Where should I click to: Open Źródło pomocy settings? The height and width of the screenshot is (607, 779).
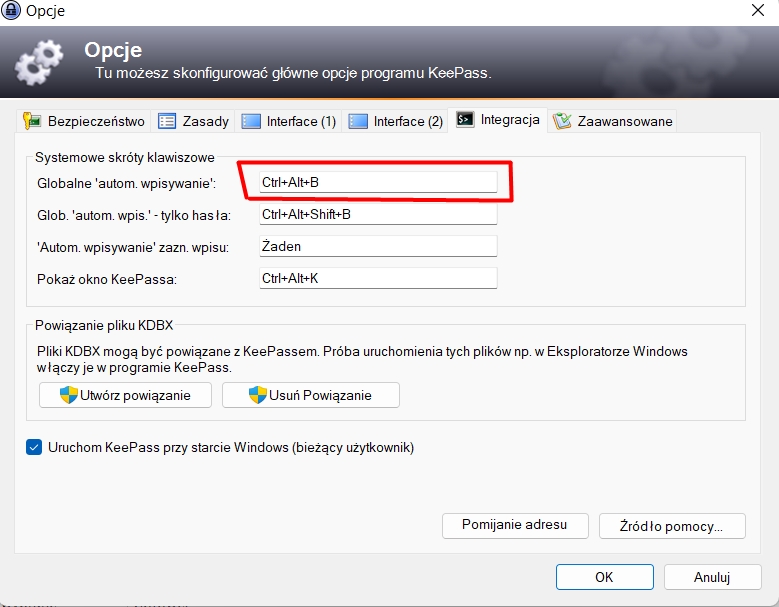[x=673, y=525]
